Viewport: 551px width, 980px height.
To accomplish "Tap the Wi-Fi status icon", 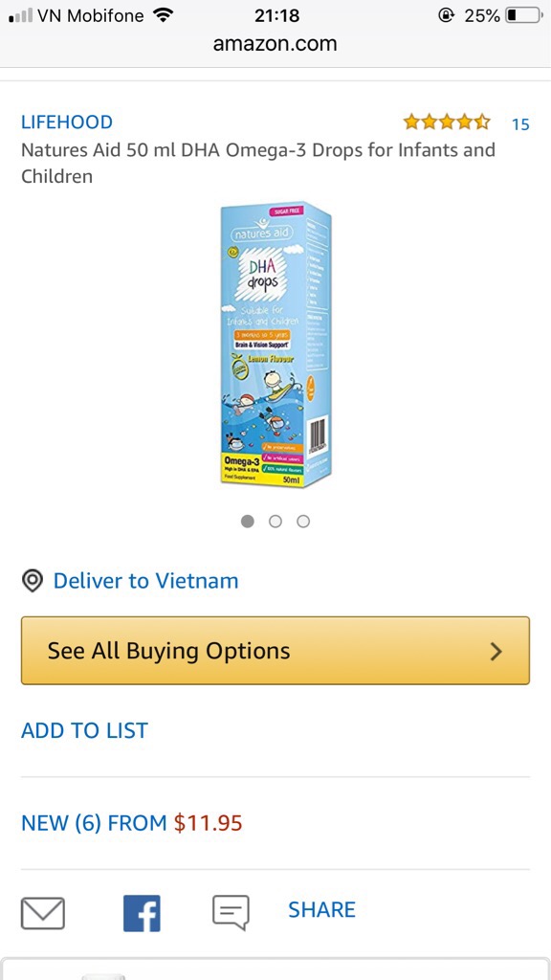I will coord(163,15).
